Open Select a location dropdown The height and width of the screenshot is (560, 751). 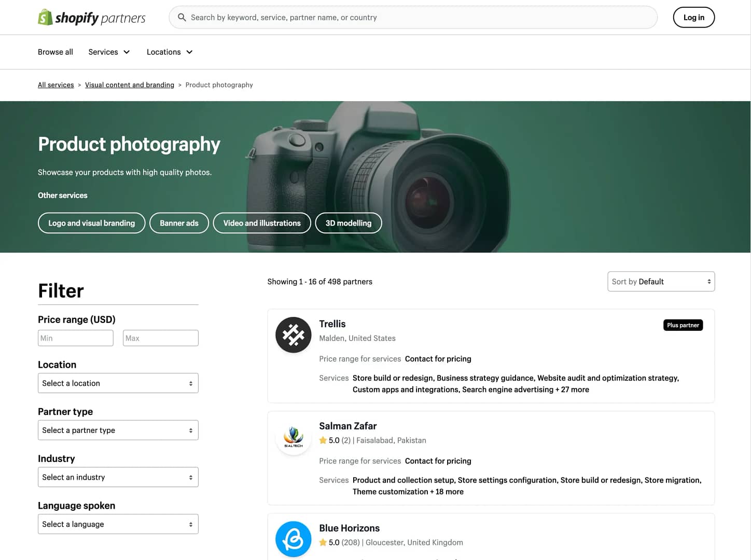118,383
